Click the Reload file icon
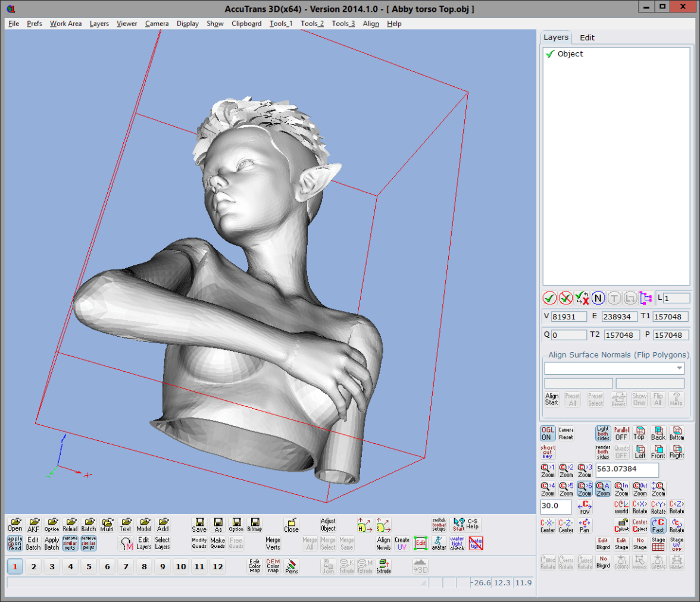This screenshot has height=602, width=700. 70,524
